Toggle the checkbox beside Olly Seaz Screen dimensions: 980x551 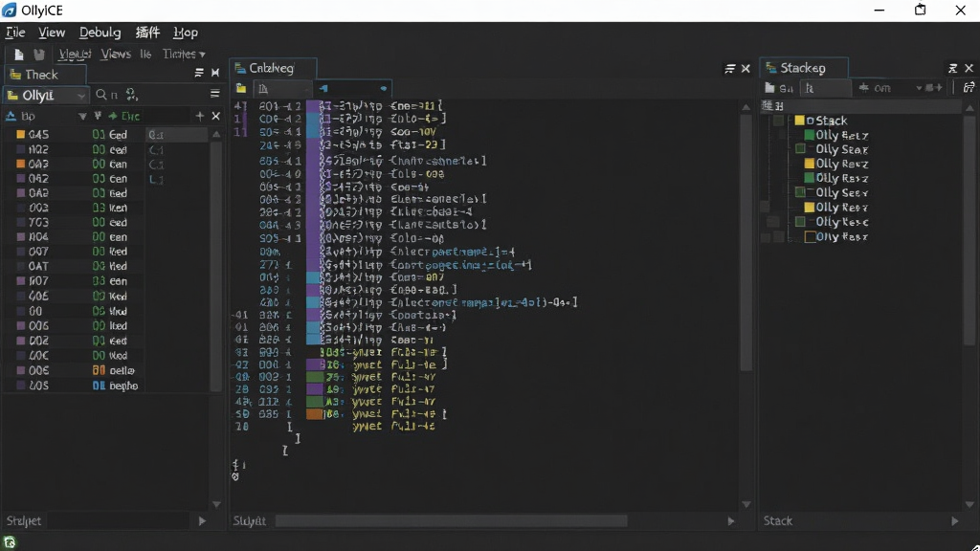click(801, 149)
